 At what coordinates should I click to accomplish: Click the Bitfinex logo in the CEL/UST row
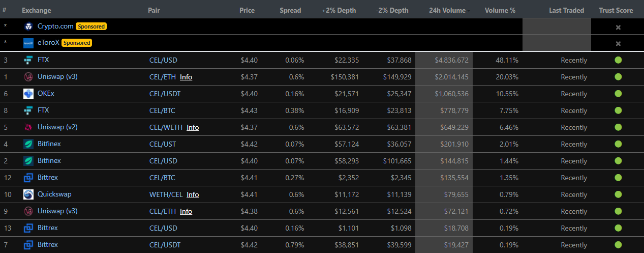click(28, 144)
